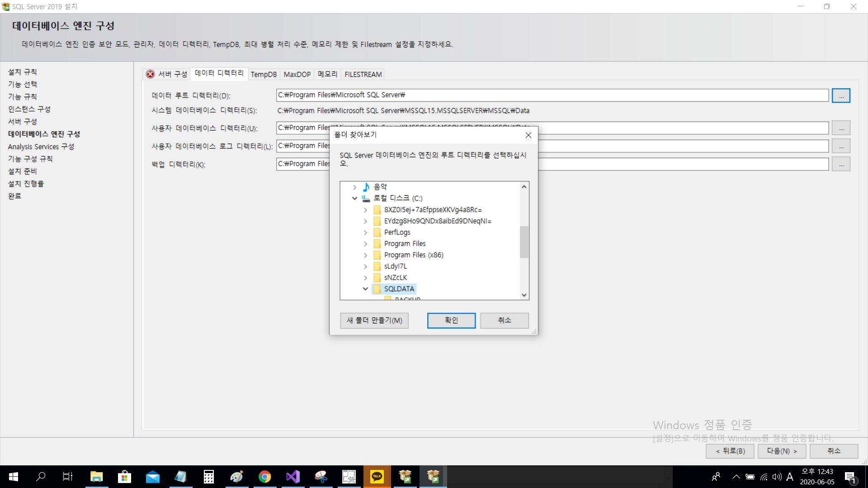Click the 데이터 루트 디렉터리 input field

tap(552, 95)
